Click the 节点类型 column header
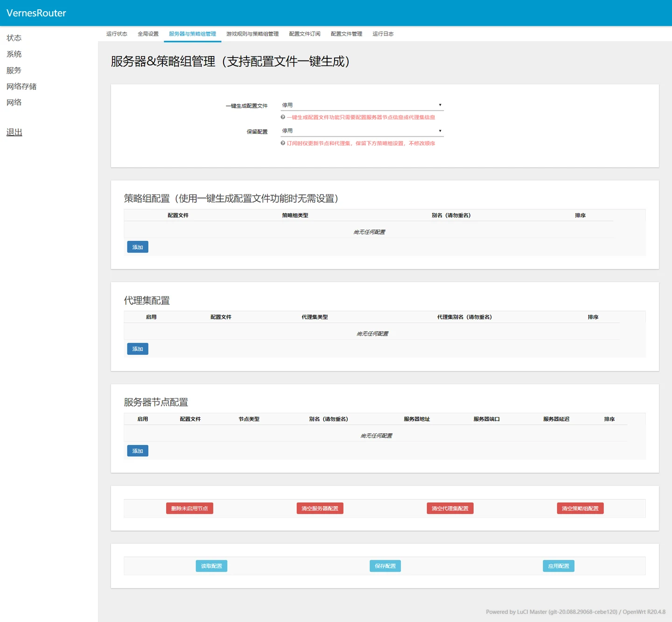The image size is (672, 622). (x=249, y=419)
